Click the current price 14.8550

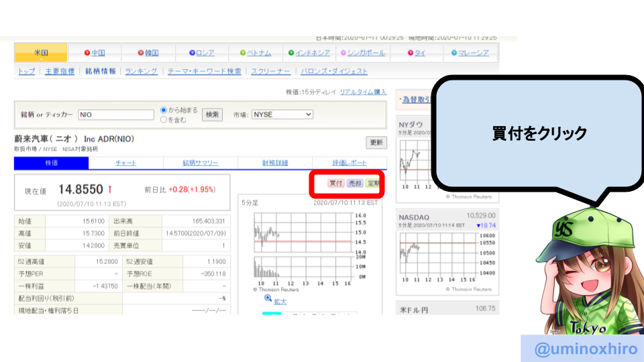coord(80,189)
